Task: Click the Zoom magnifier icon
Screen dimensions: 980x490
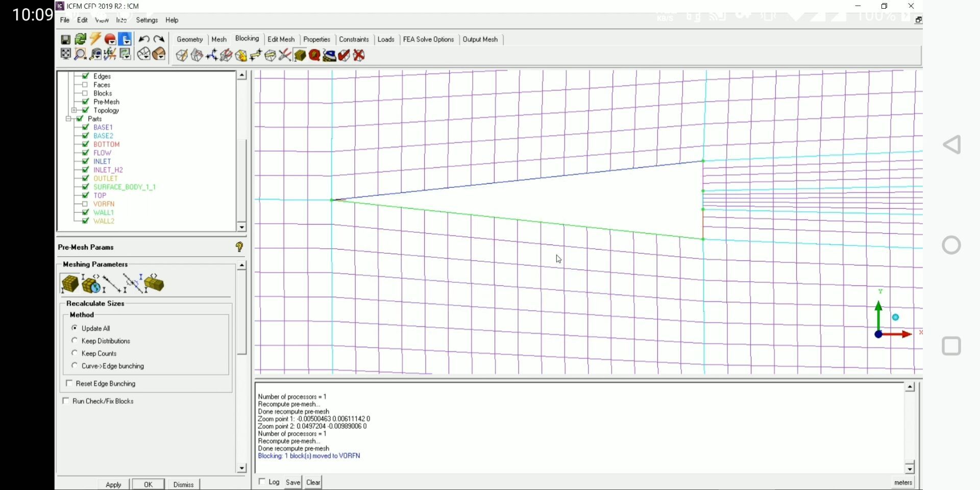Action: pos(80,54)
